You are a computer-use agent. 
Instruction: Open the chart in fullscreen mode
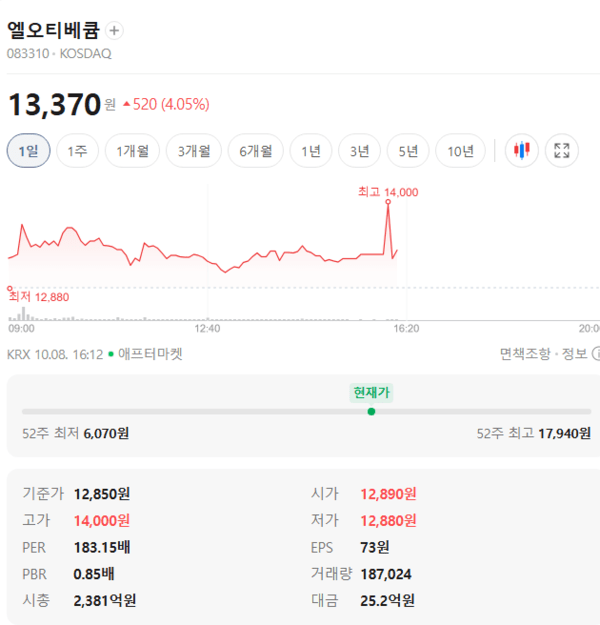(x=562, y=151)
